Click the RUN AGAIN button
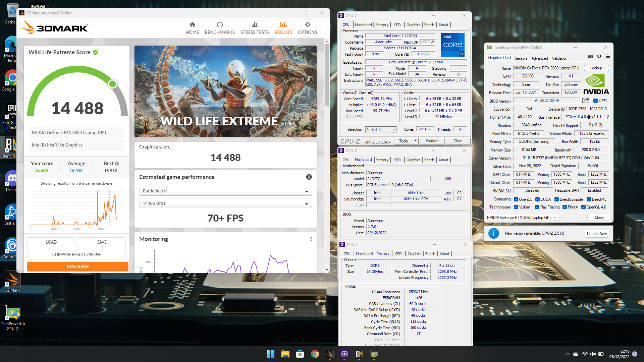Screen dimensions: 644x362 [x=78, y=266]
